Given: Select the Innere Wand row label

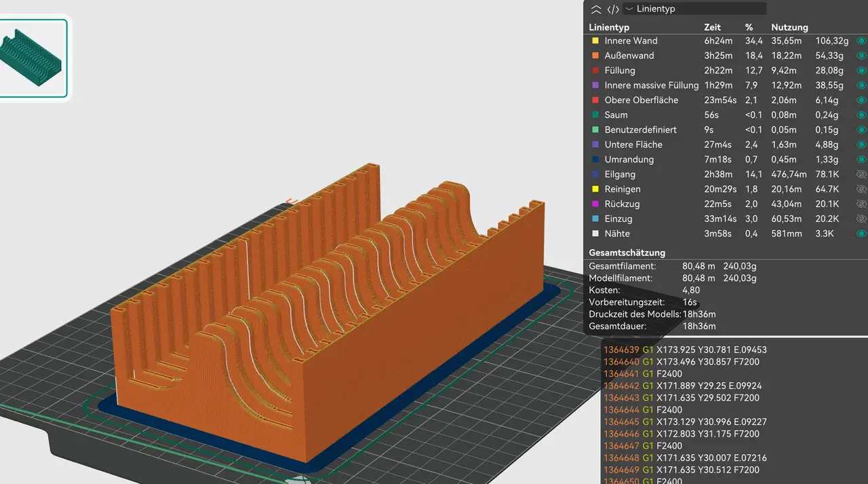Looking at the screenshot, I should (x=631, y=41).
